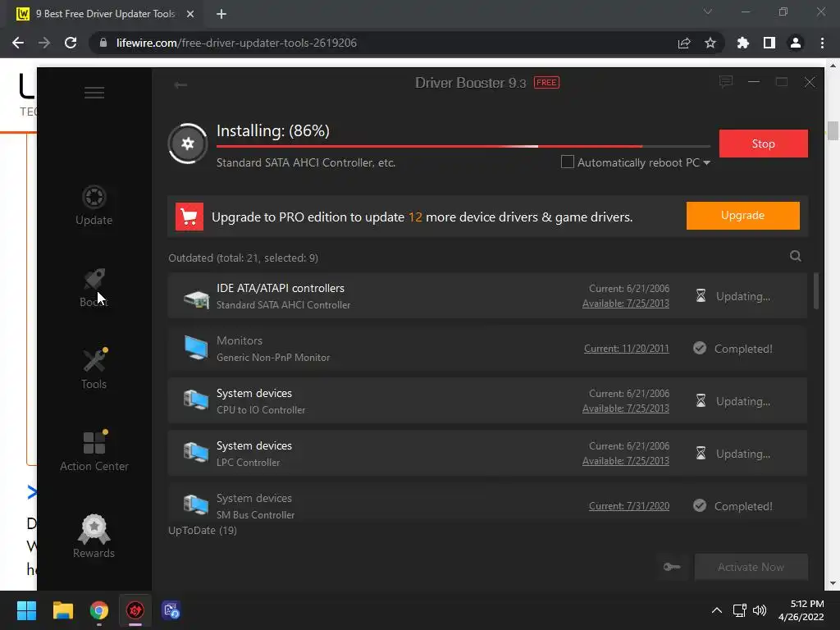
Task: Click the shopping cart upgrade icon
Action: [189, 217]
